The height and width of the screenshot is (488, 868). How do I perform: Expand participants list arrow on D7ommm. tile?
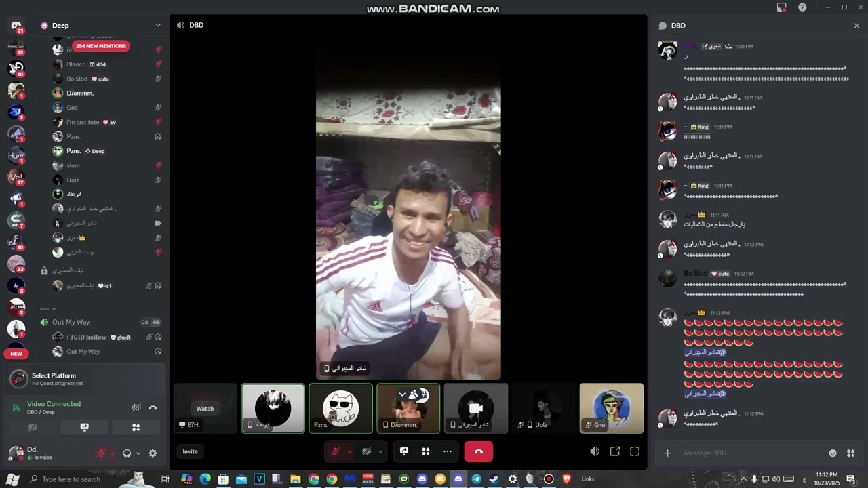pos(402,394)
